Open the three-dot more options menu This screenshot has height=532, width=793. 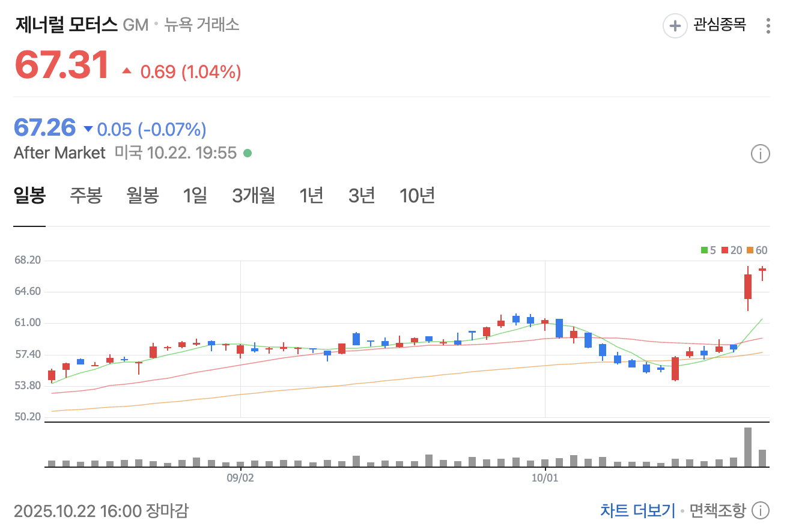click(x=768, y=26)
